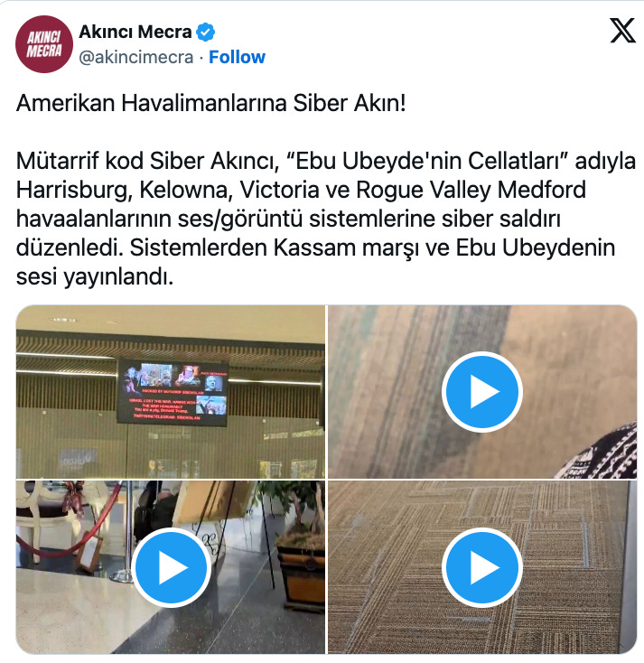This screenshot has height=663, width=644.
Task: Click 'Rogue Valley Medford' in the tweet
Action: (x=471, y=190)
